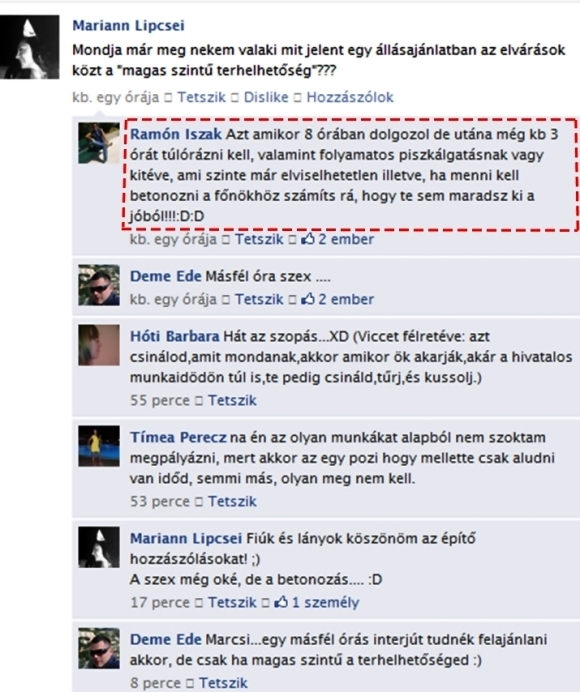Click Dislike under the main post
Screen dimensions: 580x692
tap(266, 97)
